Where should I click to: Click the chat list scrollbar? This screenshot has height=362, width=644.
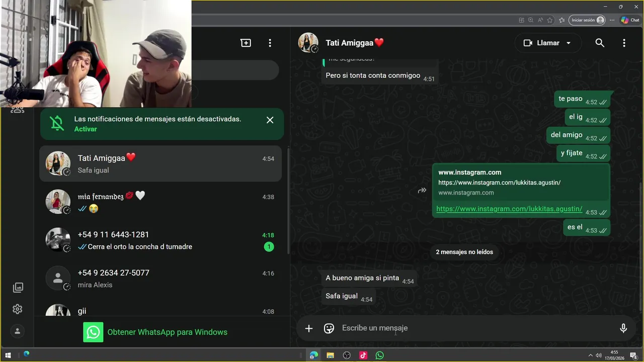coord(288,201)
